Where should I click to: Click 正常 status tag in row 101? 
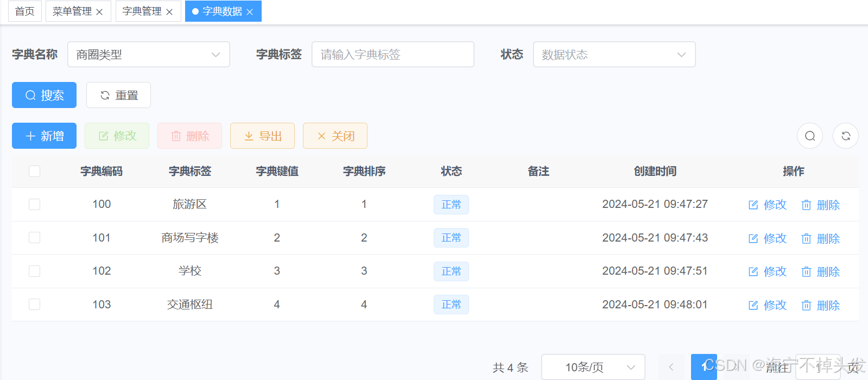[451, 238]
